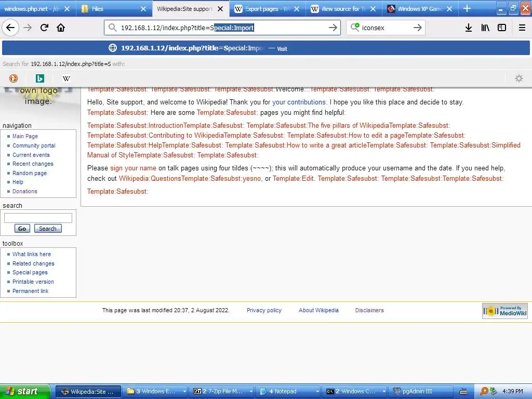
Task: Open the Special pages link
Action: point(30,272)
